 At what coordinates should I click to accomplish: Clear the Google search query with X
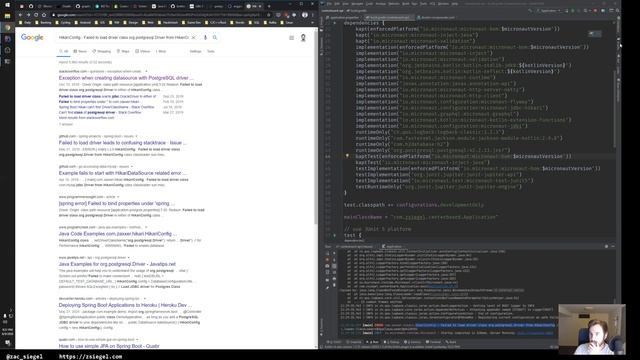pyautogui.click(x=193, y=38)
